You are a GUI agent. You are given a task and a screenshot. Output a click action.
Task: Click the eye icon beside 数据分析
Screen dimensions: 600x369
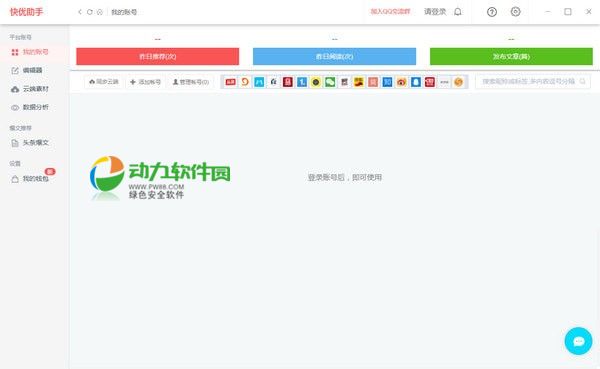pyautogui.click(x=15, y=108)
